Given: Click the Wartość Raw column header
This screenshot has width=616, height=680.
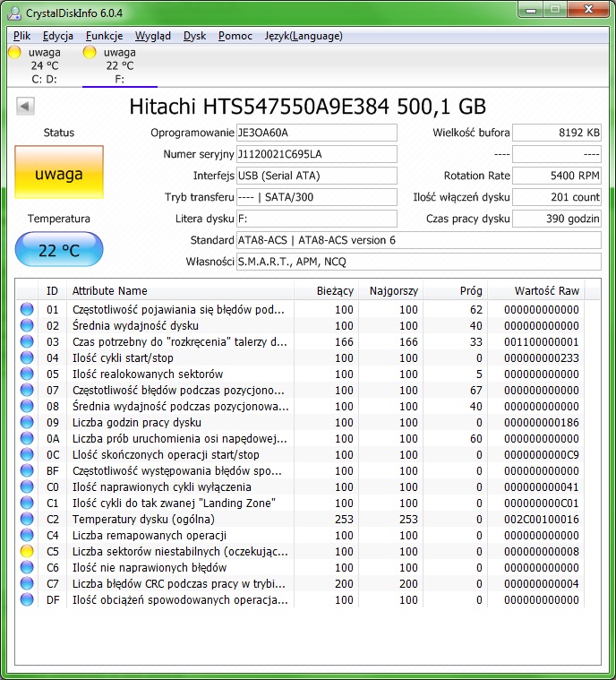Looking at the screenshot, I should tap(536, 291).
